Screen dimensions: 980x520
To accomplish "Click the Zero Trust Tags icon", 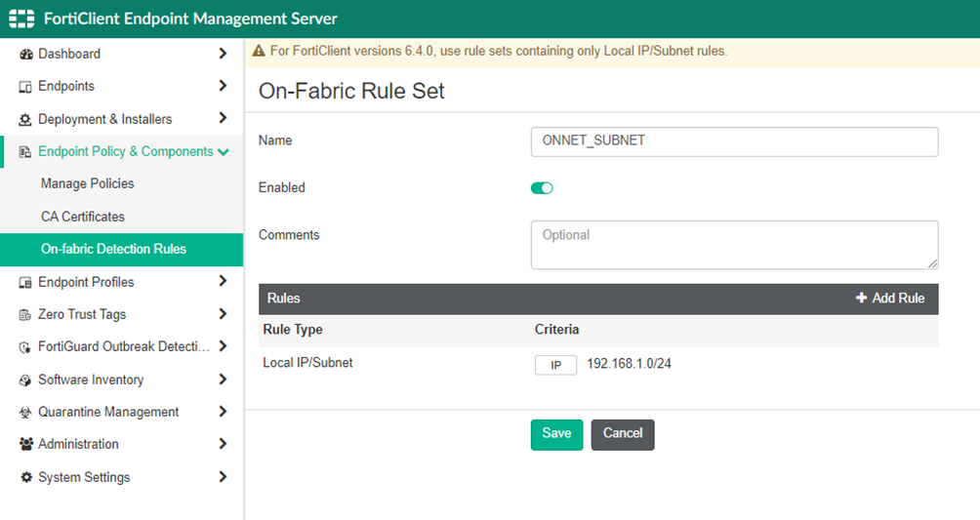I will point(25,315).
